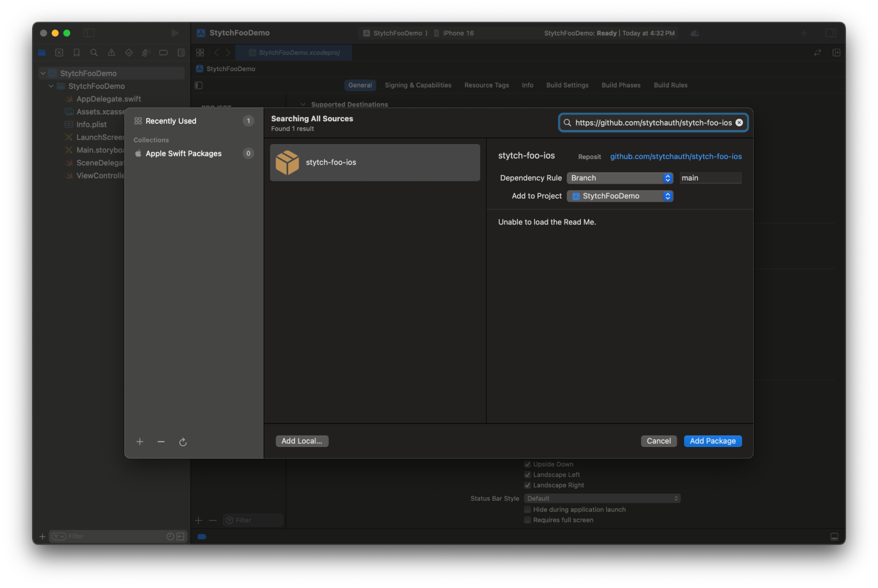Screen dimensions: 878x588
Task: Toggle the debug area icon at bottom right
Action: 835,537
